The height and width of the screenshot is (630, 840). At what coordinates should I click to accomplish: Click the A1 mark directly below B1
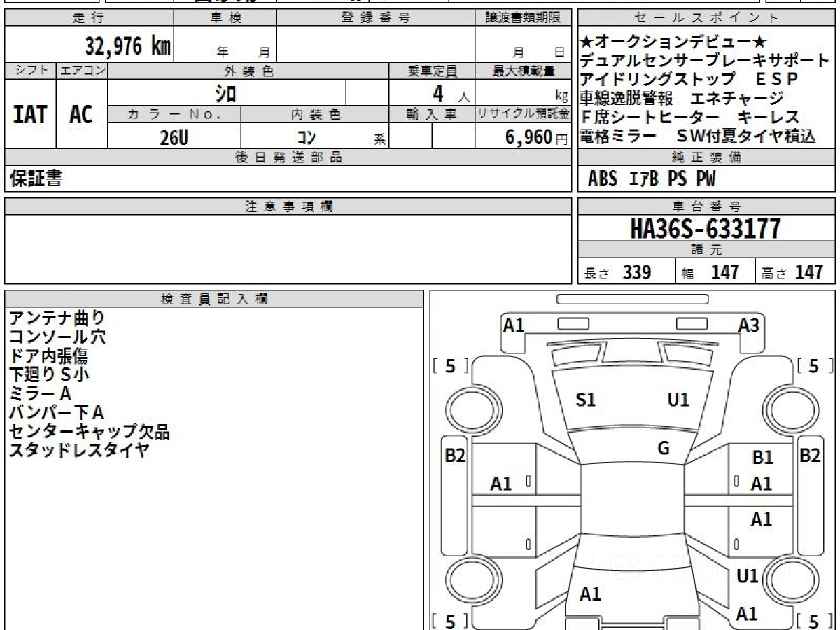(x=762, y=484)
